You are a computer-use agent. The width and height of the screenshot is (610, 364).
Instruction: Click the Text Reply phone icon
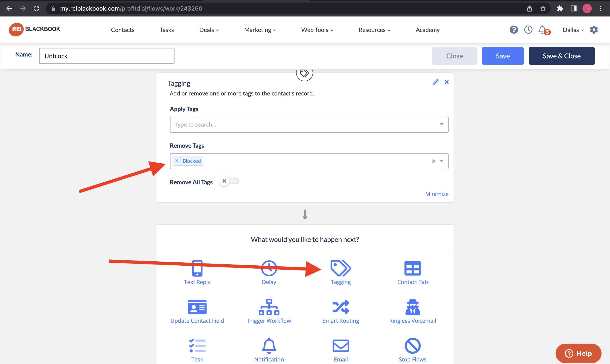[x=197, y=268]
